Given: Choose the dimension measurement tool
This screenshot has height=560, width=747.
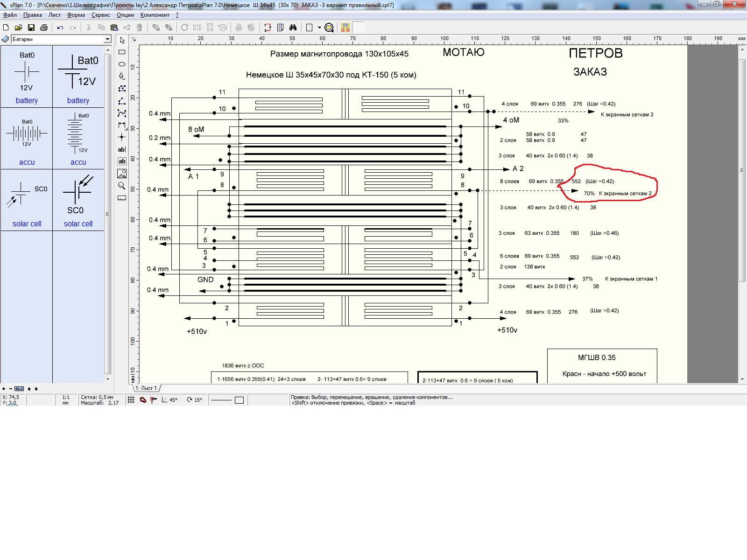Looking at the screenshot, I should (122, 125).
